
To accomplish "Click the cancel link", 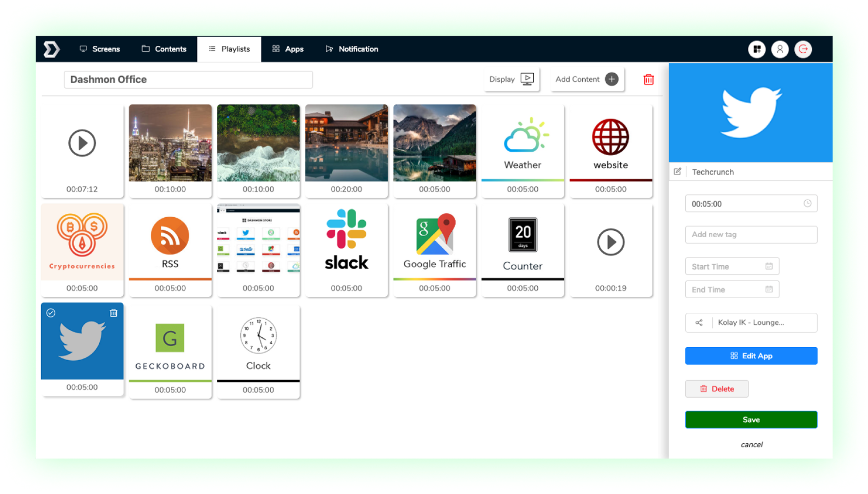I will tap(751, 445).
